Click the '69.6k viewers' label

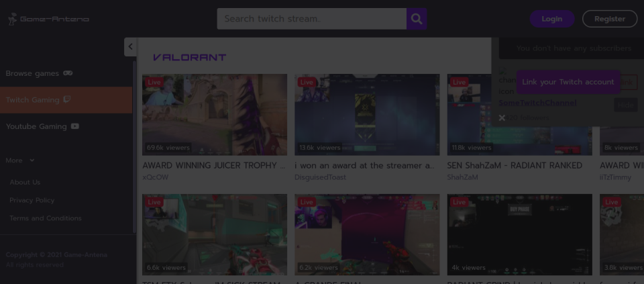point(168,148)
